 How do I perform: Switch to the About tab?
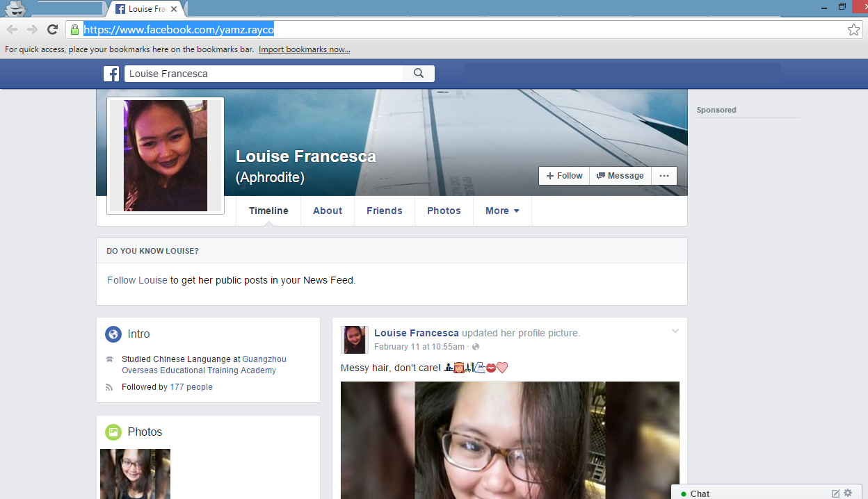[x=328, y=211]
